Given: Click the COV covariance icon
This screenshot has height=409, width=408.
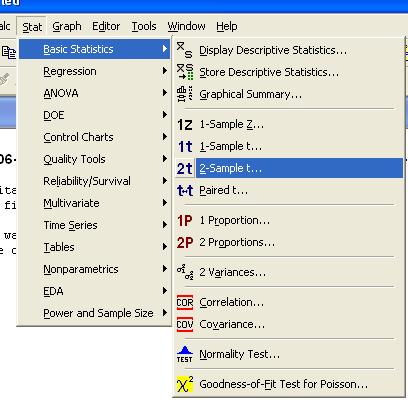Looking at the screenshot, I should click(x=185, y=324).
